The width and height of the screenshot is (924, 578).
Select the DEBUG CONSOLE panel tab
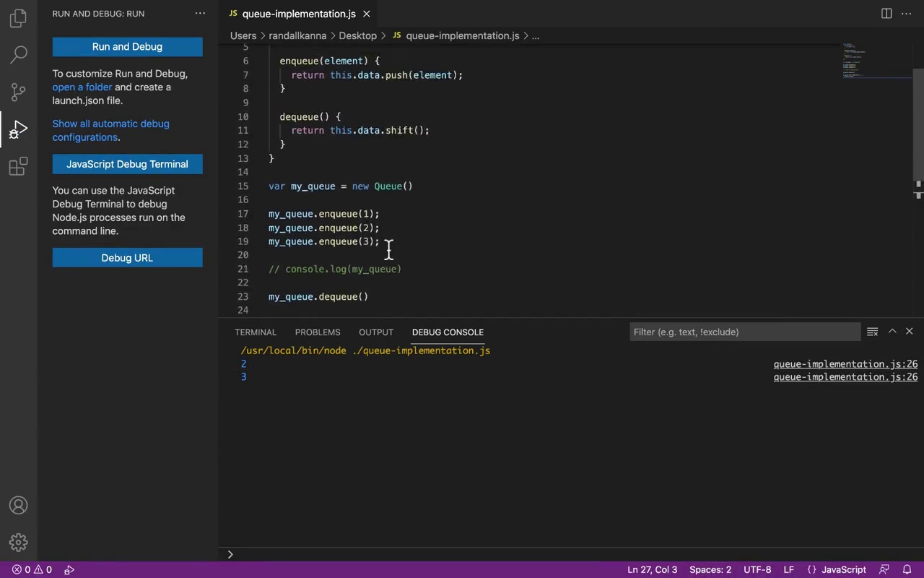448,332
